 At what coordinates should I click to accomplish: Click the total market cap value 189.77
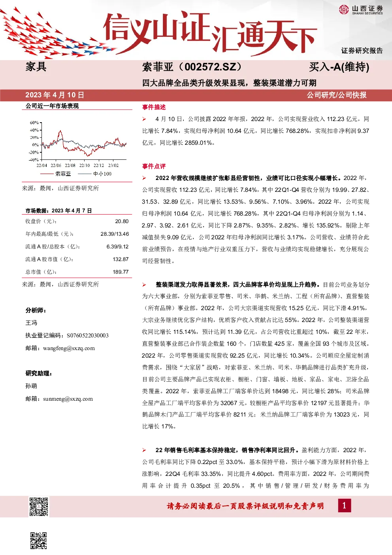tap(121, 272)
